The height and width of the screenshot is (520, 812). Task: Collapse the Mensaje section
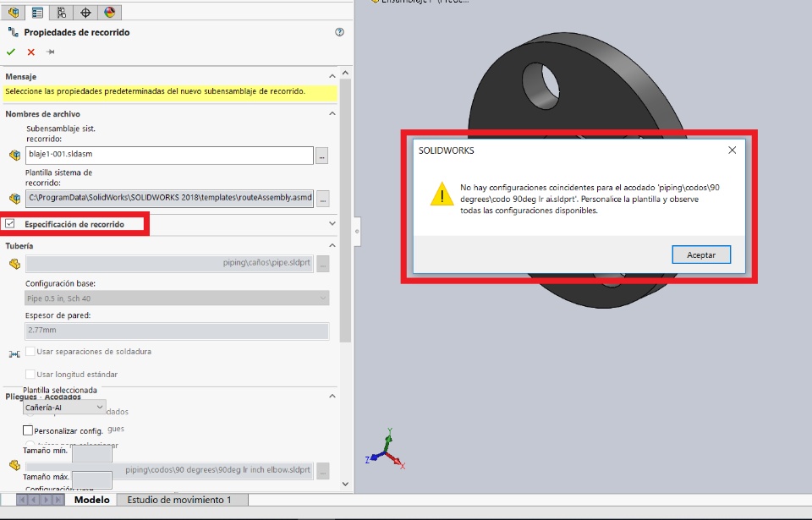tap(332, 77)
